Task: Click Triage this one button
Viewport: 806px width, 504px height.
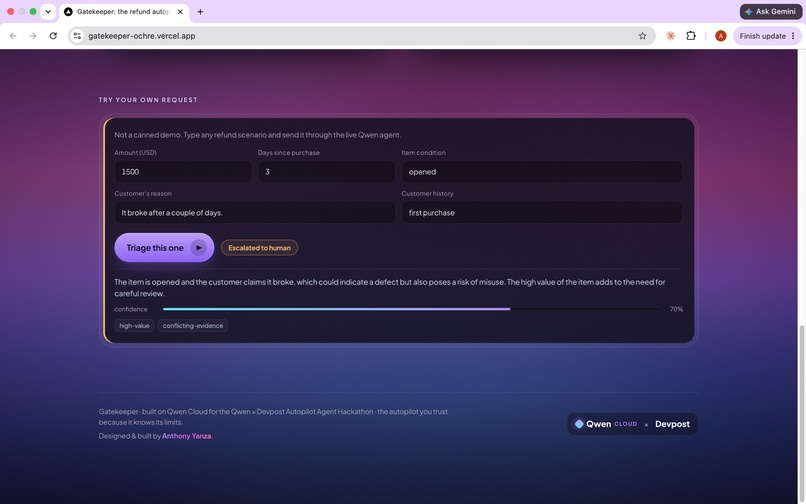Action: click(x=164, y=248)
